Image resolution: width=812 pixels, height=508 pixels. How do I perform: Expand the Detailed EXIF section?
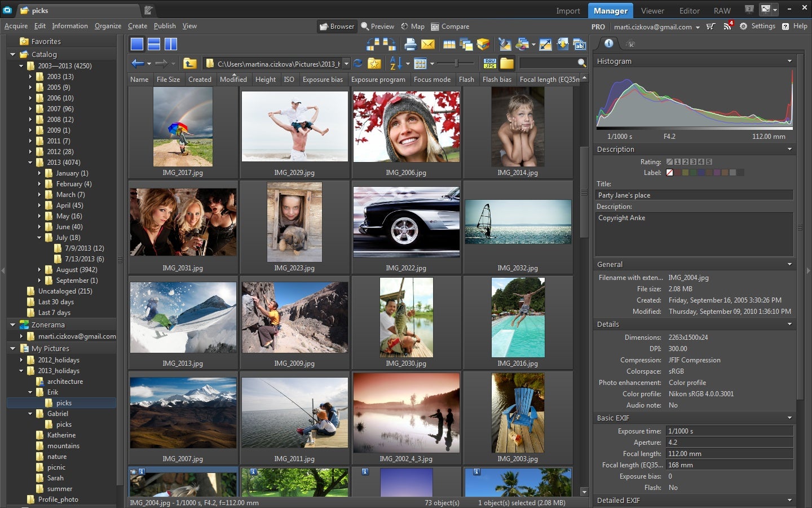[x=789, y=500]
